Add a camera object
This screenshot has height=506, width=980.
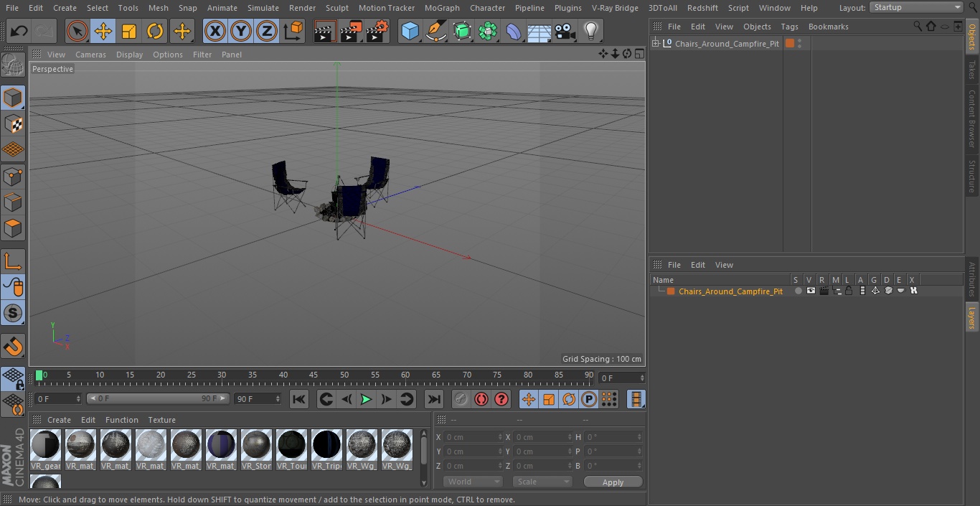click(x=565, y=31)
